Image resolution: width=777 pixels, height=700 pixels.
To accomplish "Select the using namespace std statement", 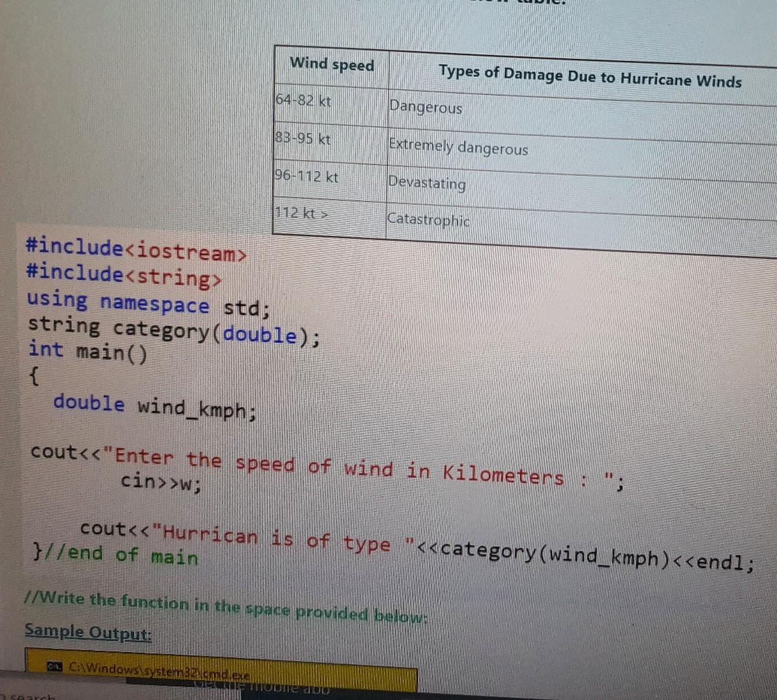I will (146, 303).
